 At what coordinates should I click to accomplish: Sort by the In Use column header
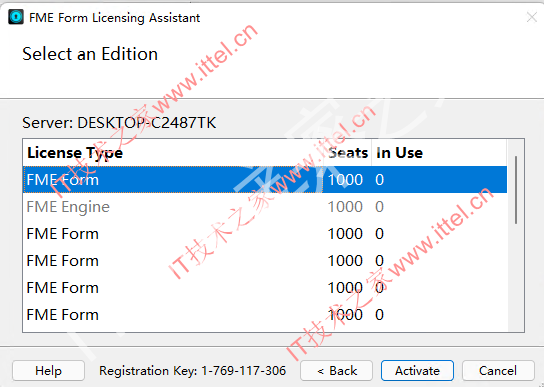click(439, 153)
